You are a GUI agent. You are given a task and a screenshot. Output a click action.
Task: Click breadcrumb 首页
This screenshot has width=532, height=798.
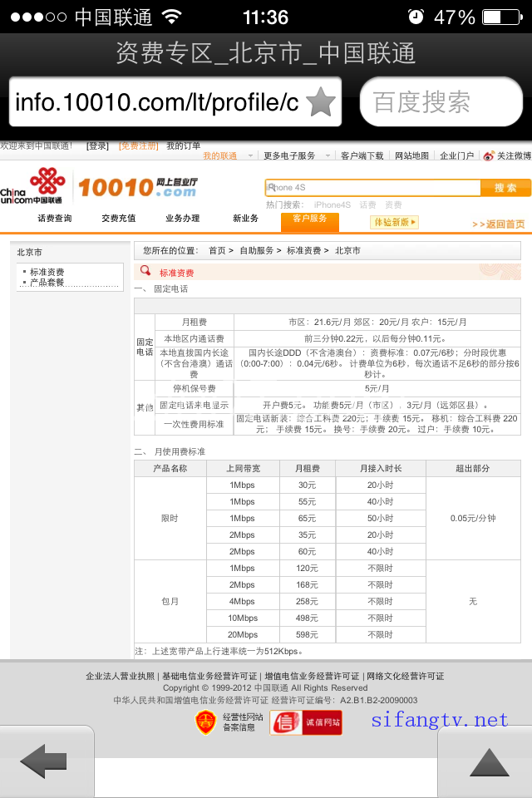(x=217, y=250)
